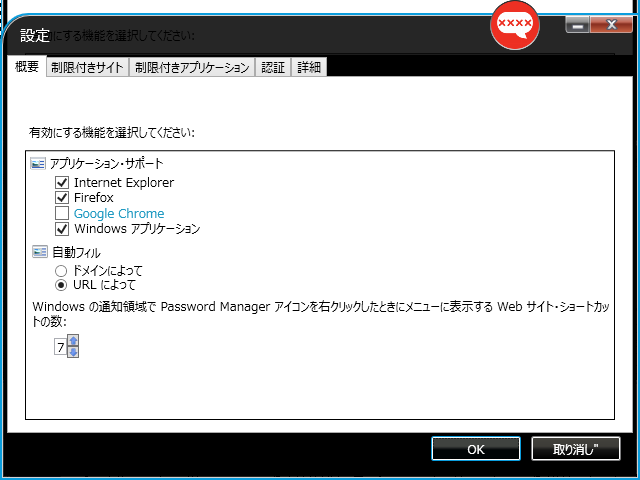Decrease shortcut count with down arrow

(x=73, y=352)
